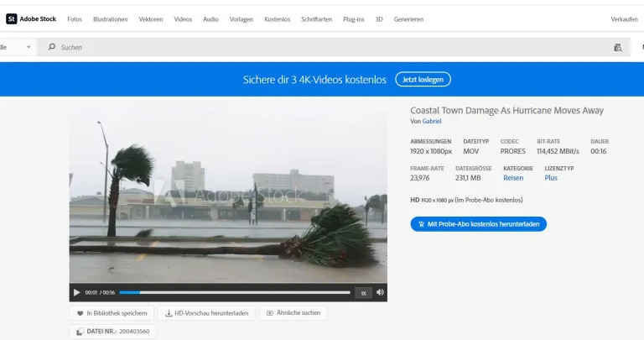Click the hurricane video preview thumbnail
This screenshot has height=340, width=644.
[228, 193]
